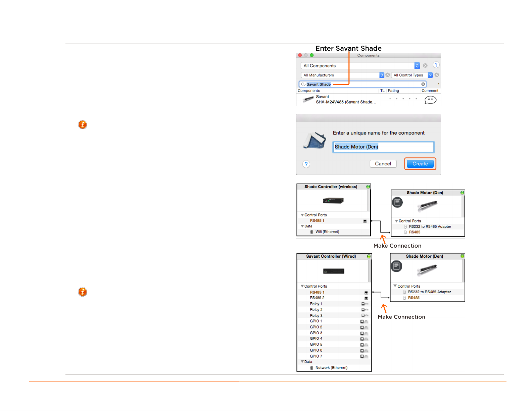Open the search options magnifier menu
Image resolution: width=532 pixels, height=411 pixels.
(303, 84)
